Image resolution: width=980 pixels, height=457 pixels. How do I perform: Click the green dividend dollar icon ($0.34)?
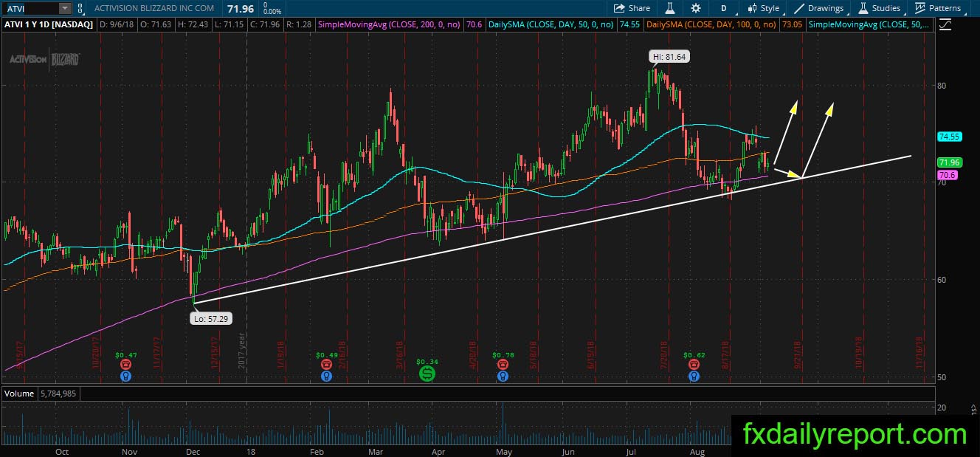427,374
